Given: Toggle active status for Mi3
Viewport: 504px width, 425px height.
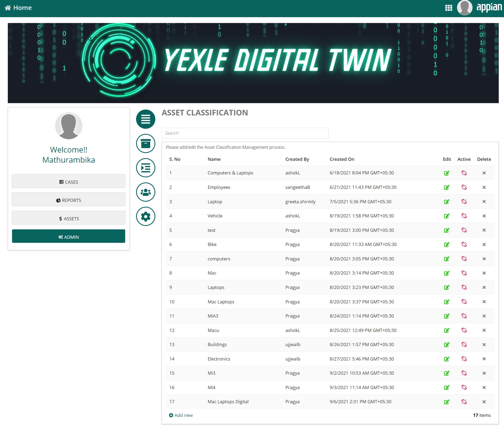Looking at the screenshot, I should 464,373.
